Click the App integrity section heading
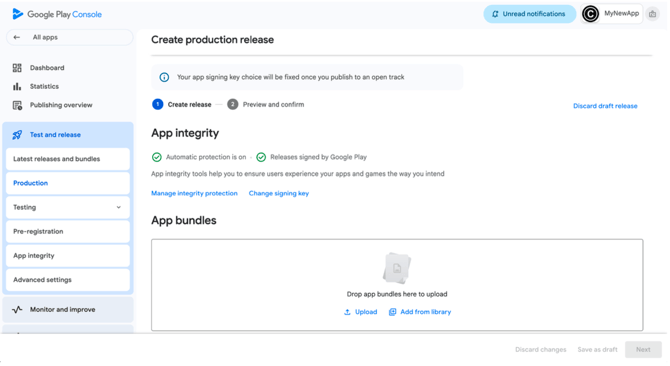Image resolution: width=670 pixels, height=366 pixels. (x=185, y=133)
